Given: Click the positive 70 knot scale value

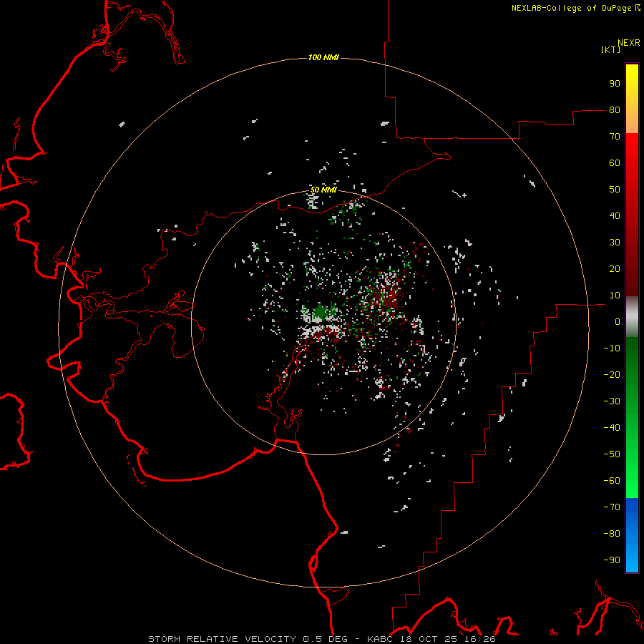Looking at the screenshot, I should [615, 137].
